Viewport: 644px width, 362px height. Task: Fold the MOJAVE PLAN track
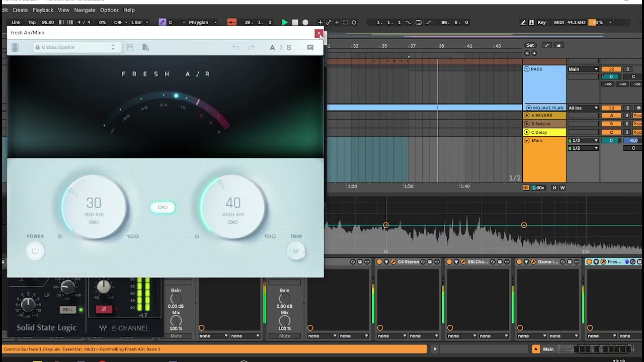pos(529,108)
